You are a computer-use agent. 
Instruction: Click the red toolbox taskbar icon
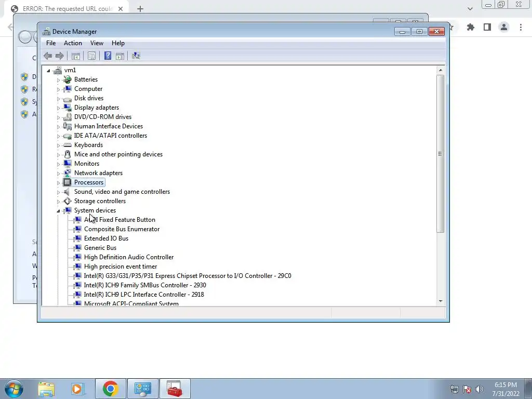[x=175, y=389]
